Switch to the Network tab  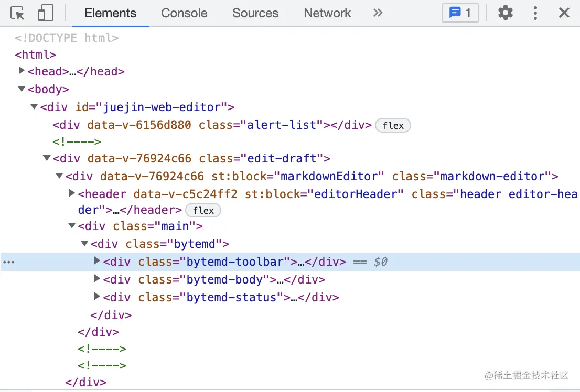pos(327,13)
